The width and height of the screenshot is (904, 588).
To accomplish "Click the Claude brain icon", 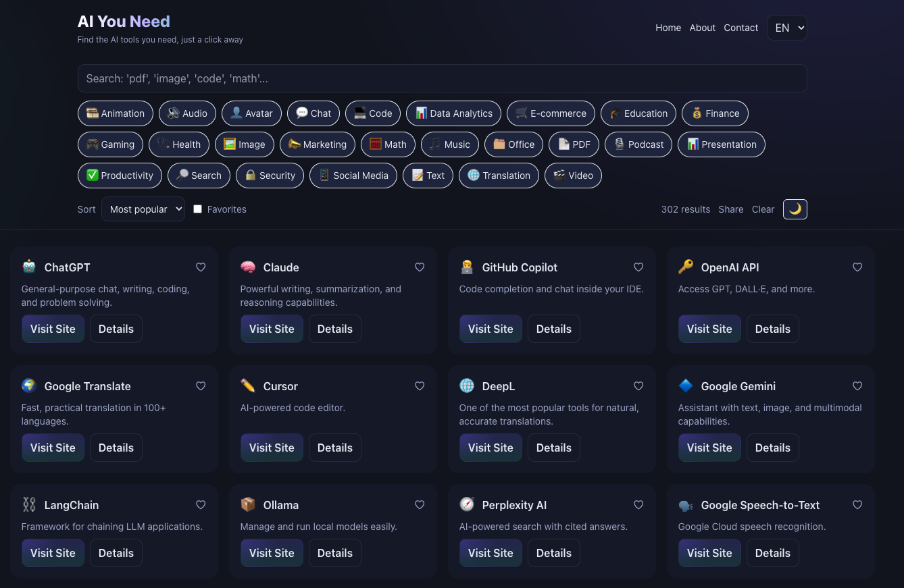I will [x=248, y=267].
